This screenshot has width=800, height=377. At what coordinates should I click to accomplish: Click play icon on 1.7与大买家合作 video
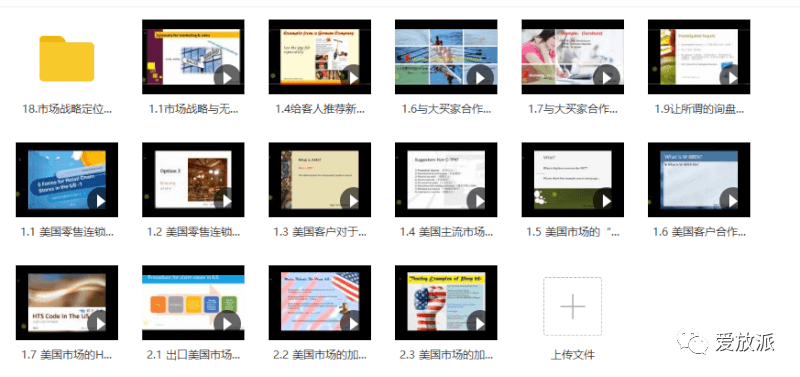(606, 78)
